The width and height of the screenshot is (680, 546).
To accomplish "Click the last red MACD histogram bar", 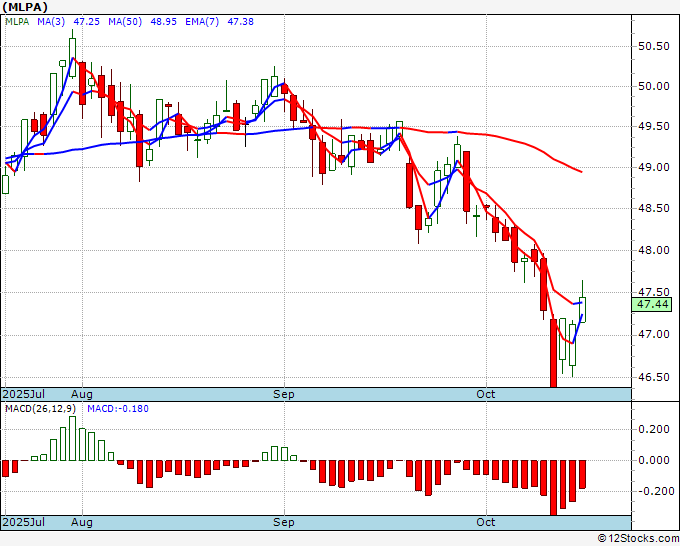I will coord(582,474).
